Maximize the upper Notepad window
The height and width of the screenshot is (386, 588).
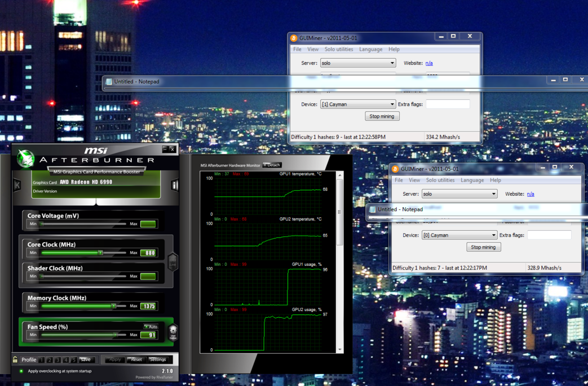click(x=565, y=80)
